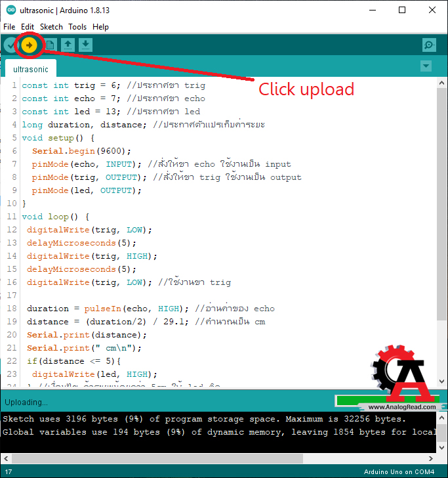Open the tab options dropdown arrow
This screenshot has width=448, height=478.
coord(426,66)
